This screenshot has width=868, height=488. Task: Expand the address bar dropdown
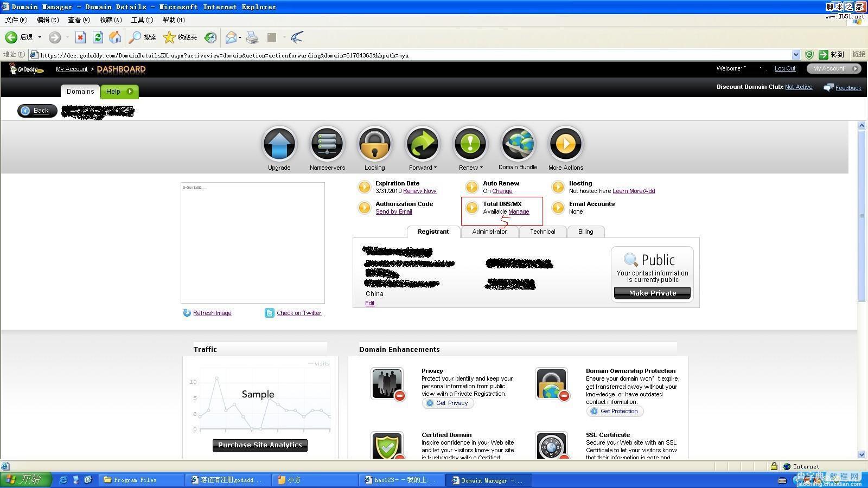pyautogui.click(x=796, y=55)
